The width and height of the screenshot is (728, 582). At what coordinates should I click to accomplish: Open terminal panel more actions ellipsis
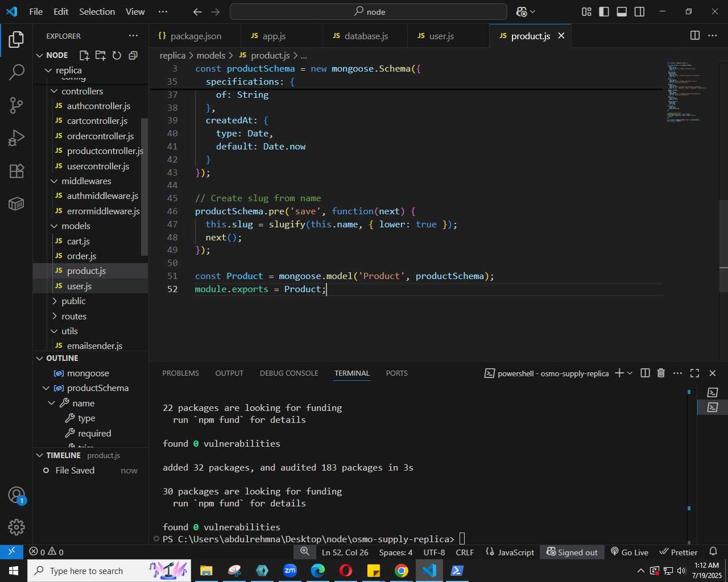677,373
